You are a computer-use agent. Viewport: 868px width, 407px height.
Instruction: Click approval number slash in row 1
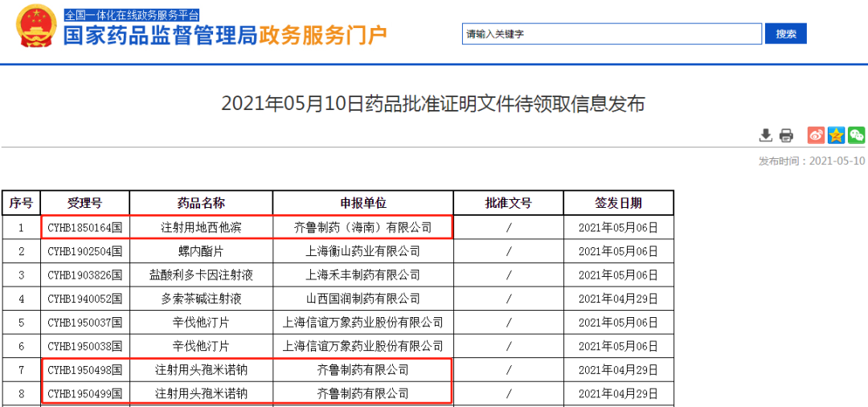508,227
